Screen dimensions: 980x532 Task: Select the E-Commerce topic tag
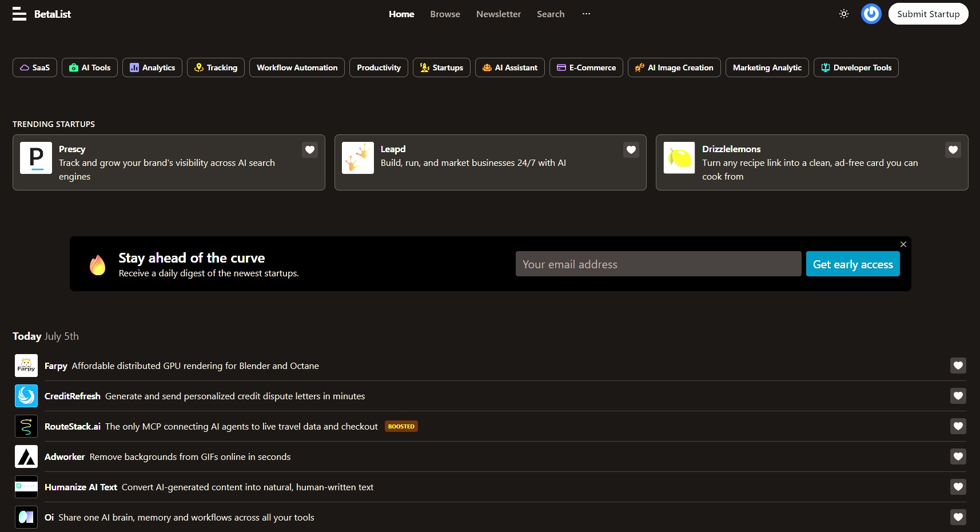[586, 68]
